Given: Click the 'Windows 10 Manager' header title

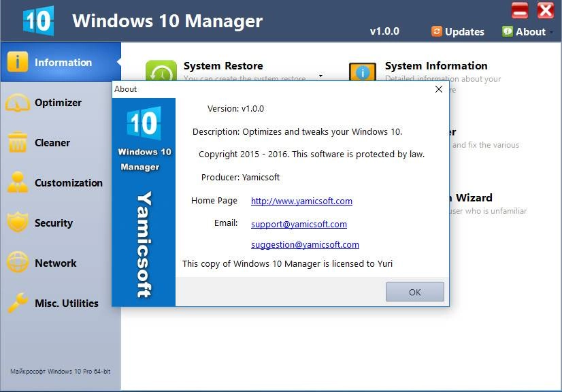Looking at the screenshot, I should click(x=167, y=21).
